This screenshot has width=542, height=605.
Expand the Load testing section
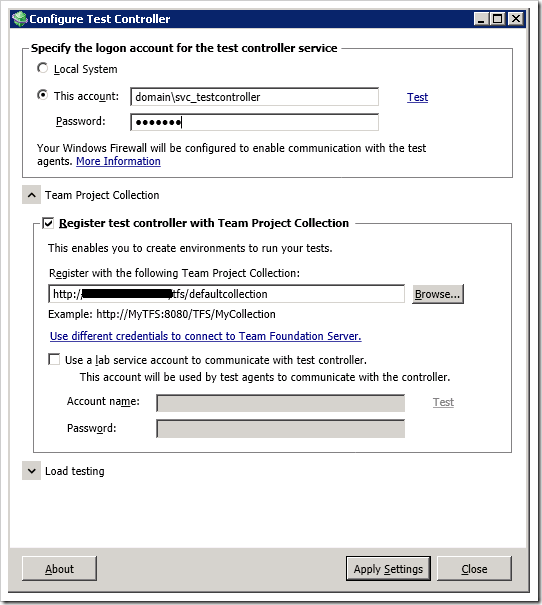click(x=32, y=471)
